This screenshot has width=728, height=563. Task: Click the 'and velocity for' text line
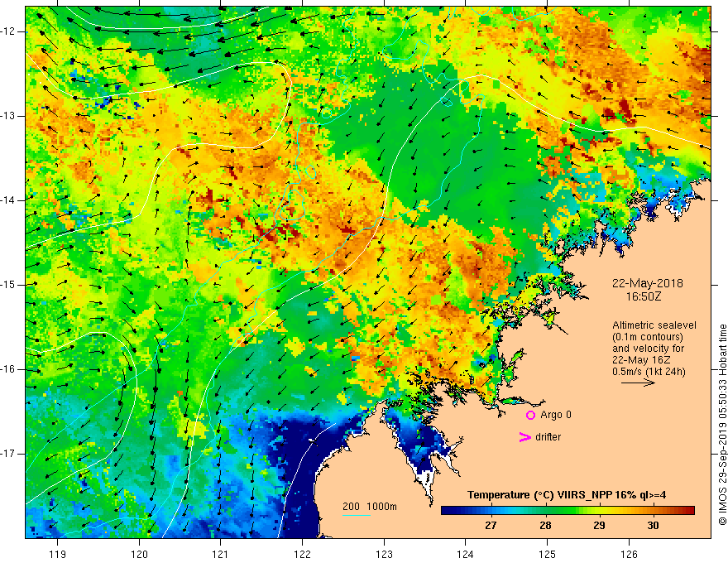click(x=648, y=349)
